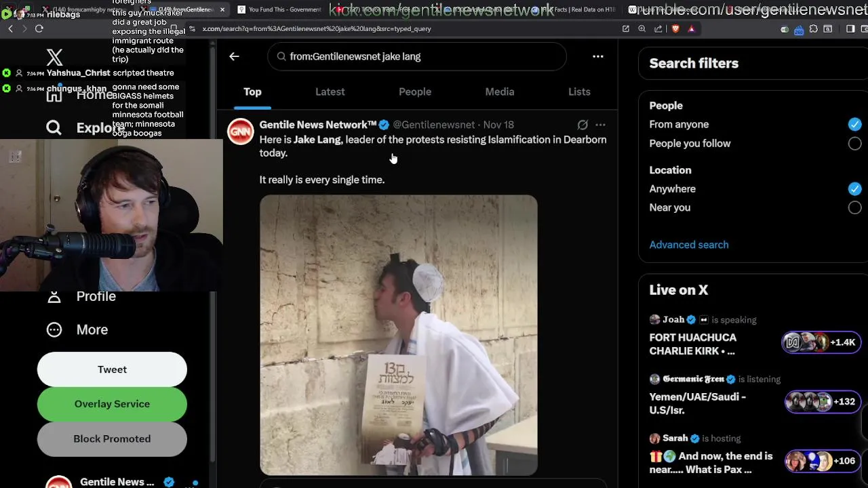Click the bold 'Jake Lang' text in tweet
The image size is (868, 488).
317,140
